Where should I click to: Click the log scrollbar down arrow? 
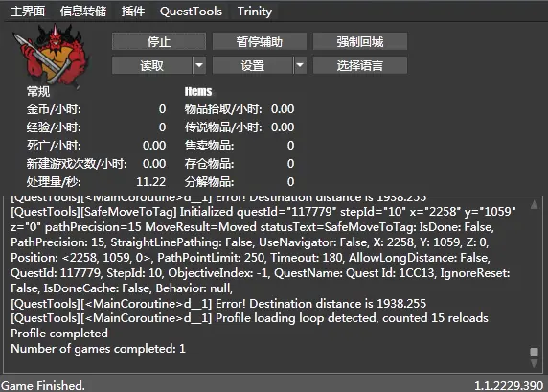[534, 363]
